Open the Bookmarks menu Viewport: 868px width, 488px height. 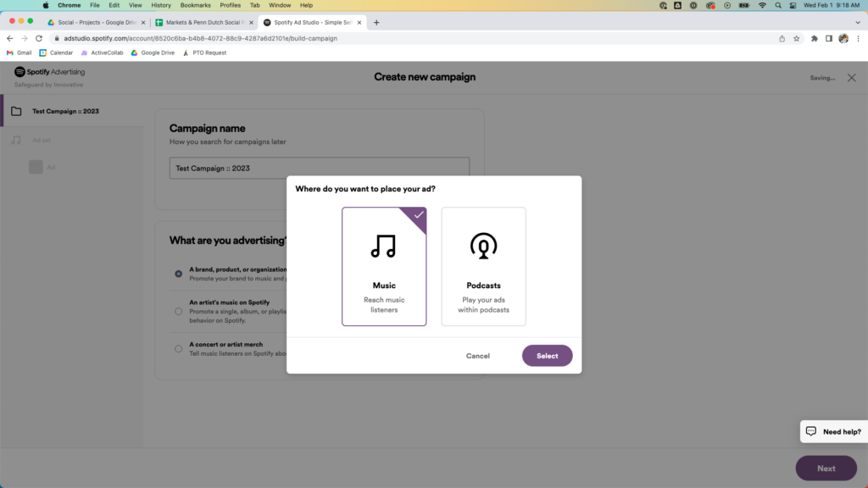[196, 5]
